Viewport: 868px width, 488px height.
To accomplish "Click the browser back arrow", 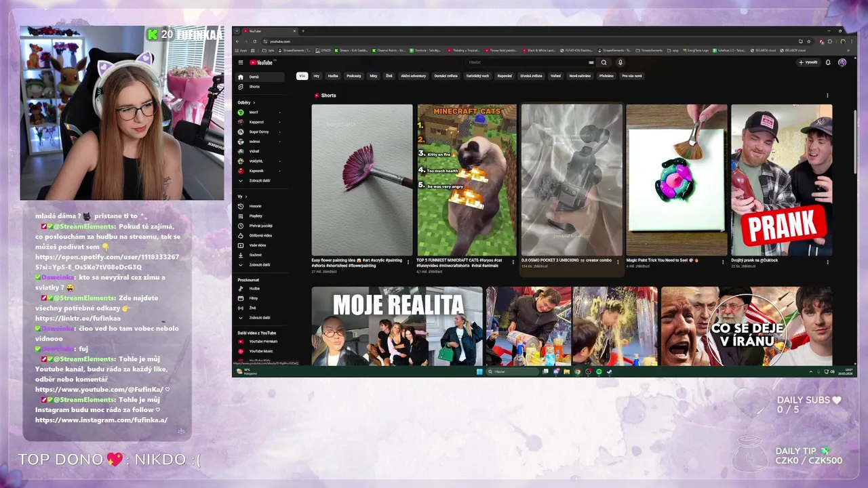I will (x=237, y=41).
